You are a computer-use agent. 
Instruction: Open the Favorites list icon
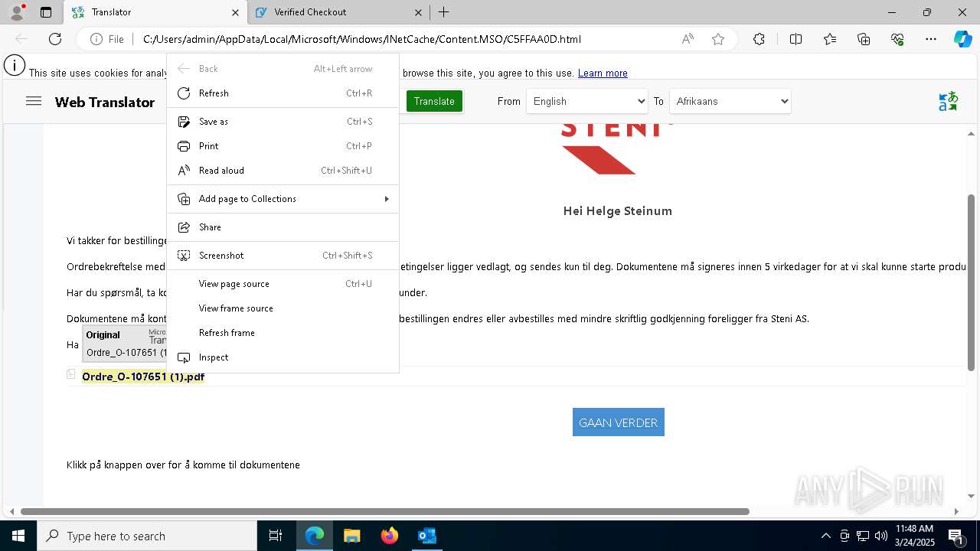[830, 39]
